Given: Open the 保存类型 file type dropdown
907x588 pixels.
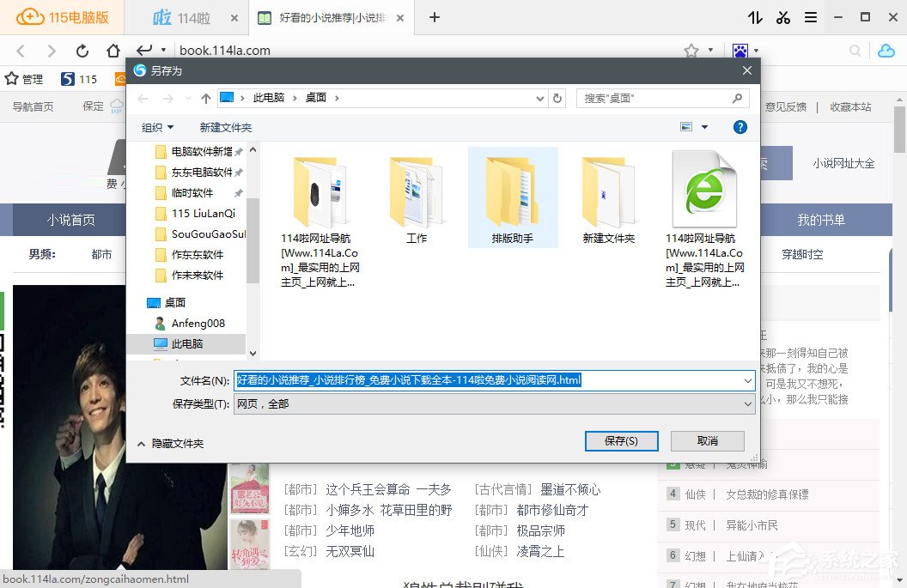Looking at the screenshot, I should coord(746,403).
